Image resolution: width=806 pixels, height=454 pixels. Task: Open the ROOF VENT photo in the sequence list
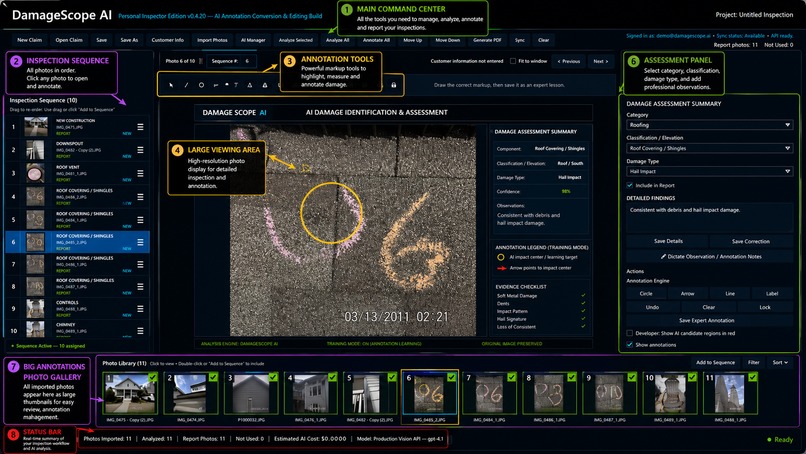click(x=77, y=173)
